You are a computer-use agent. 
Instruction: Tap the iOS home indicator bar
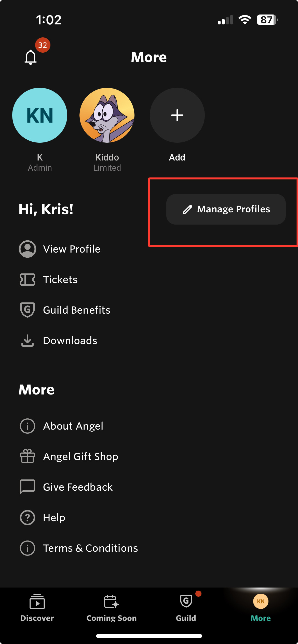tap(149, 636)
